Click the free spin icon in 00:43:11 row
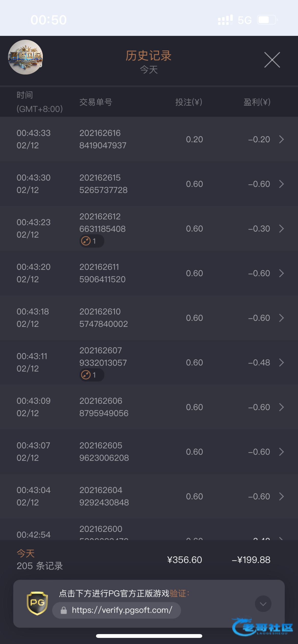 (86, 375)
